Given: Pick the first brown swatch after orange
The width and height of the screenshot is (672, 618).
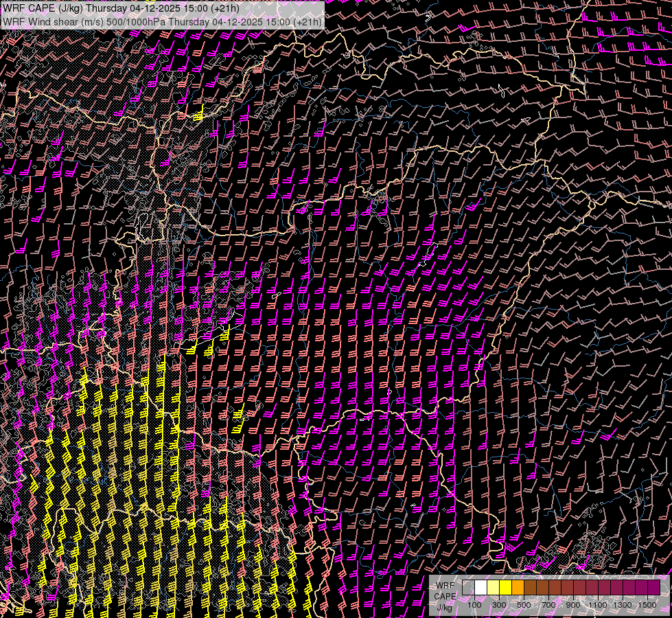Looking at the screenshot, I should click(530, 588).
